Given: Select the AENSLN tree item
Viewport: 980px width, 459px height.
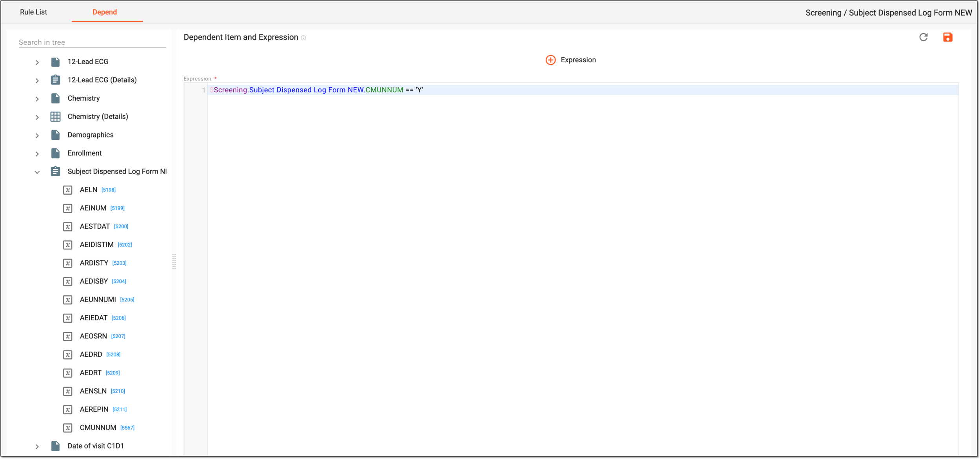Looking at the screenshot, I should point(93,391).
